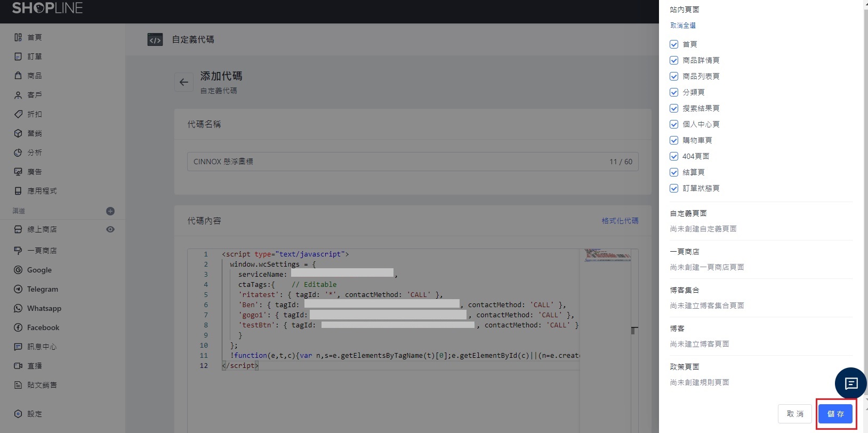Click the back arrow beside 添加代碼

click(184, 82)
